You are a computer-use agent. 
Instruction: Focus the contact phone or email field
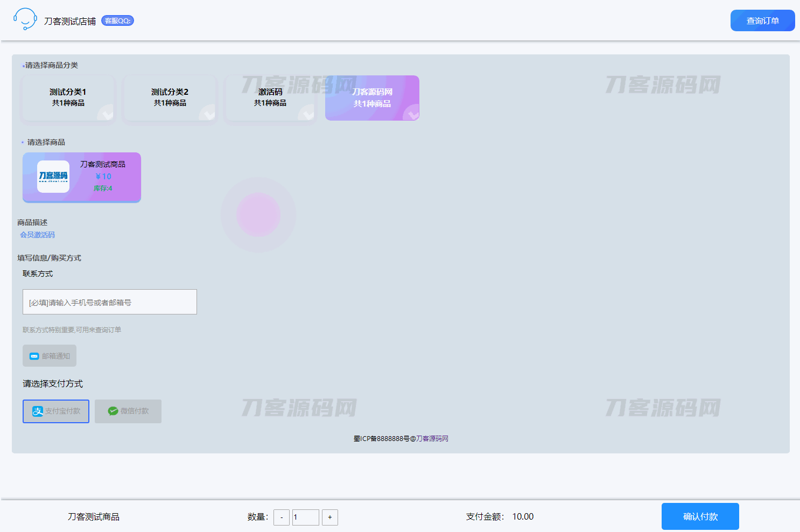point(110,302)
